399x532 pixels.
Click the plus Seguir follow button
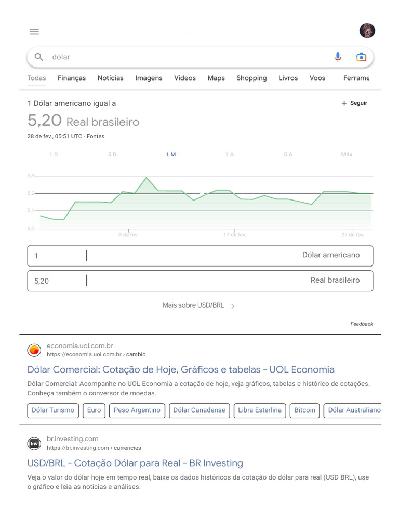[x=354, y=103]
